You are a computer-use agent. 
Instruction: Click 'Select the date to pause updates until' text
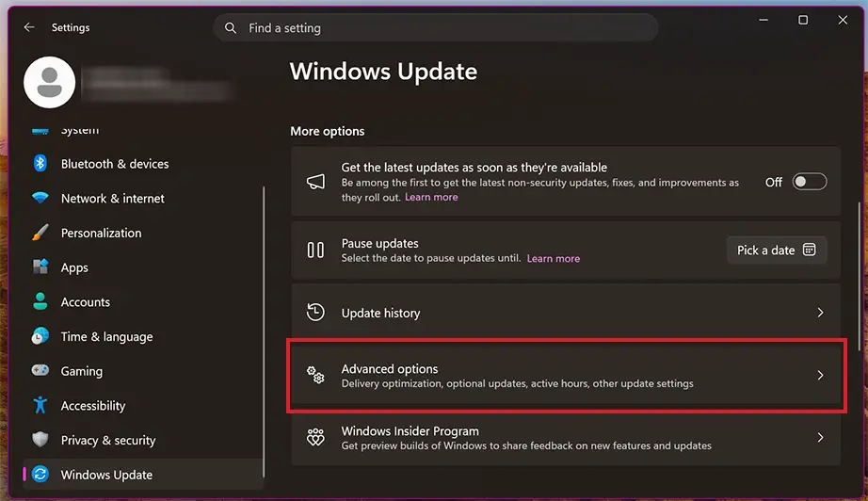[430, 258]
